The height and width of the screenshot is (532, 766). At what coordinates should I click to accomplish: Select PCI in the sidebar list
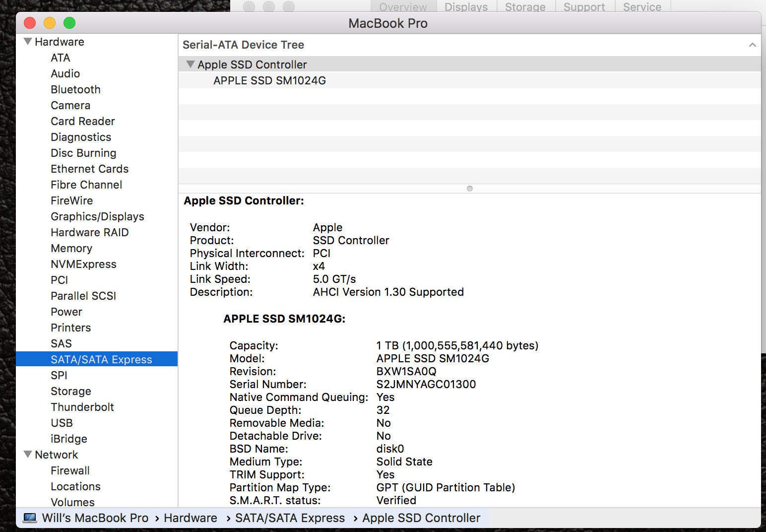tap(60, 280)
